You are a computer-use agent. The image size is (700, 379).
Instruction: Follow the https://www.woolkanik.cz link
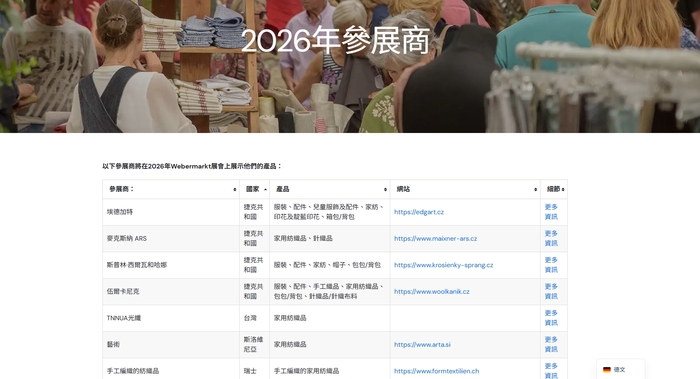pyautogui.click(x=431, y=292)
